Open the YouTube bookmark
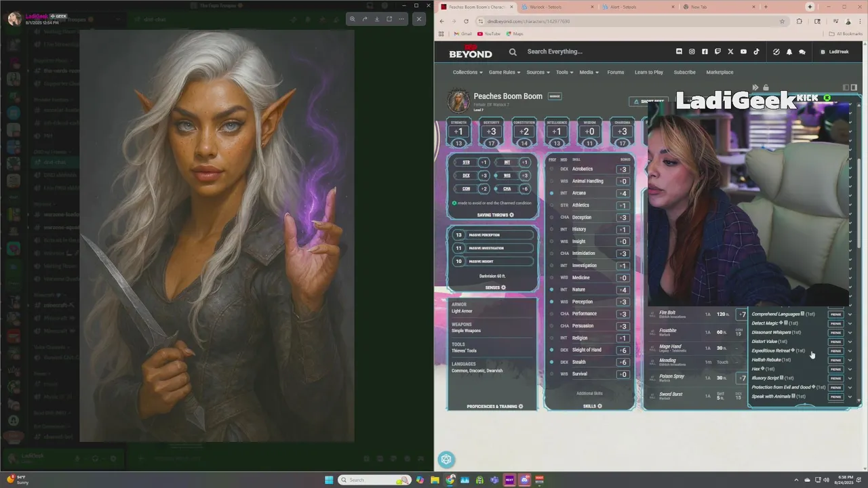 [x=489, y=34]
